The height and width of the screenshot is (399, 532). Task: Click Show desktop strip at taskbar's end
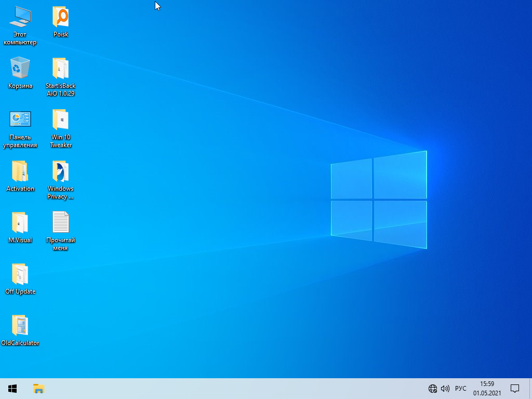(530, 389)
